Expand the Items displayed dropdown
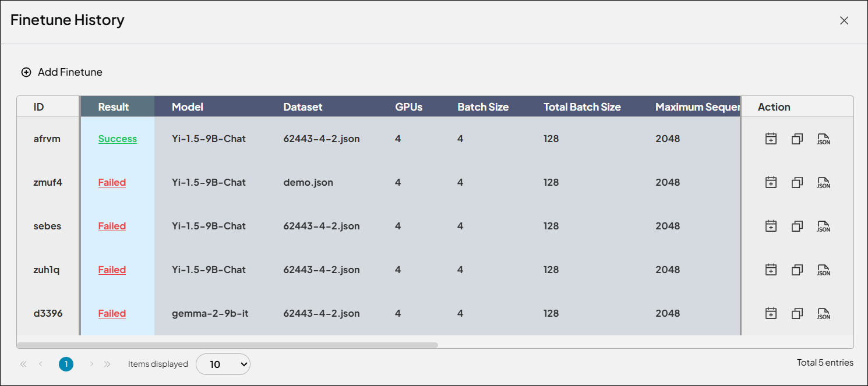 pos(223,364)
